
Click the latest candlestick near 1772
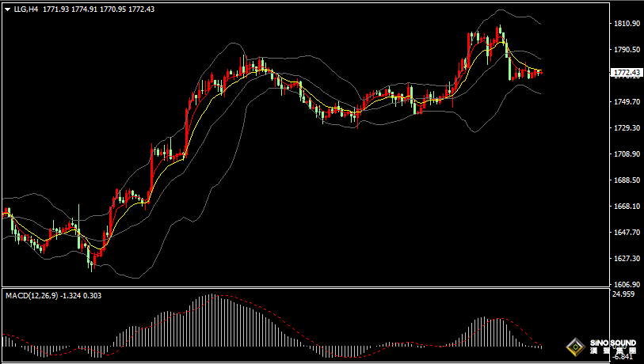[x=539, y=73]
